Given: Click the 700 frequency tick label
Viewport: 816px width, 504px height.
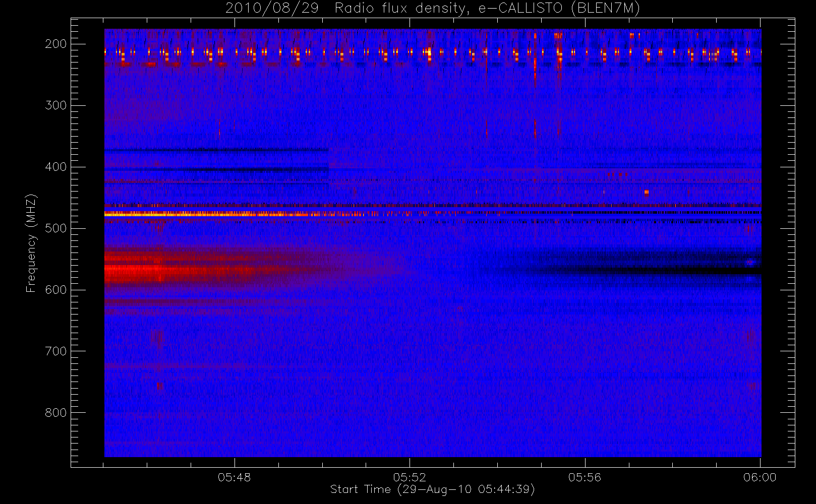Looking at the screenshot, I should click(55, 351).
